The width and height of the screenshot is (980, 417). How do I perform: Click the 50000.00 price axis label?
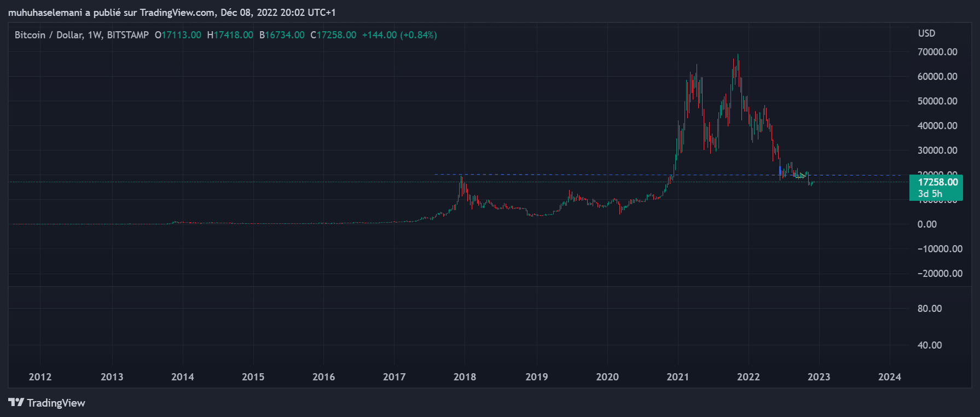[x=937, y=101]
